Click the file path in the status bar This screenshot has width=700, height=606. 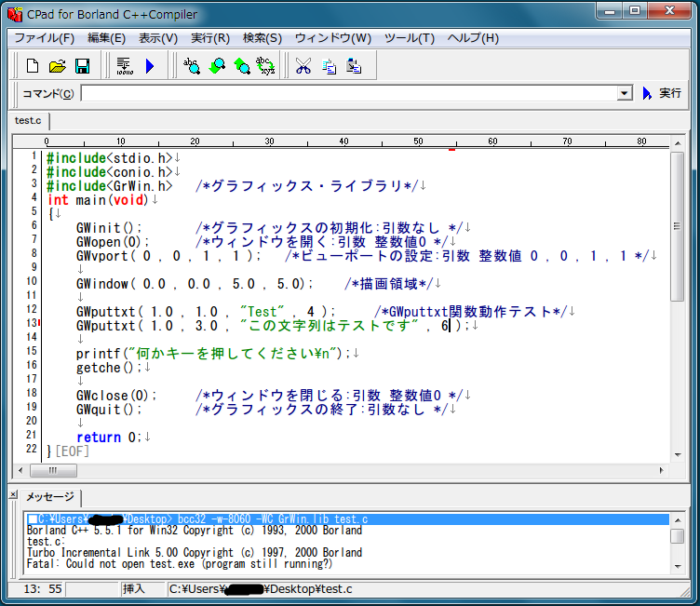(x=261, y=589)
